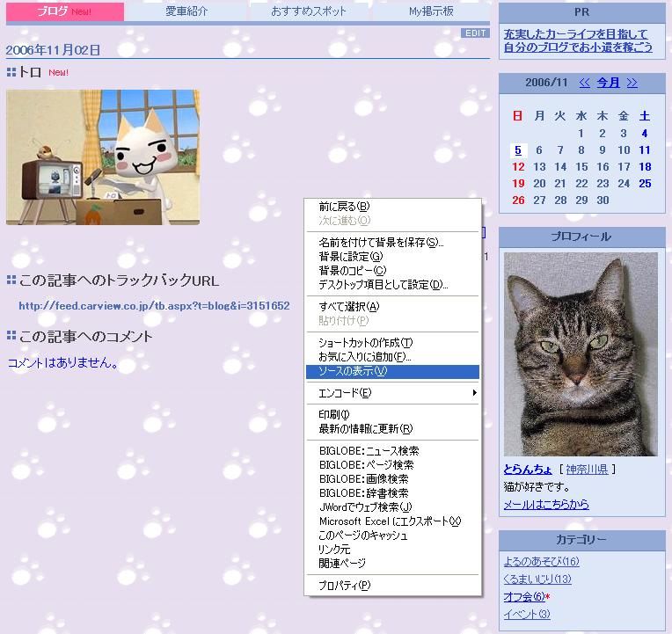Open the trackback URL link
672x634 pixels.
tap(154, 305)
